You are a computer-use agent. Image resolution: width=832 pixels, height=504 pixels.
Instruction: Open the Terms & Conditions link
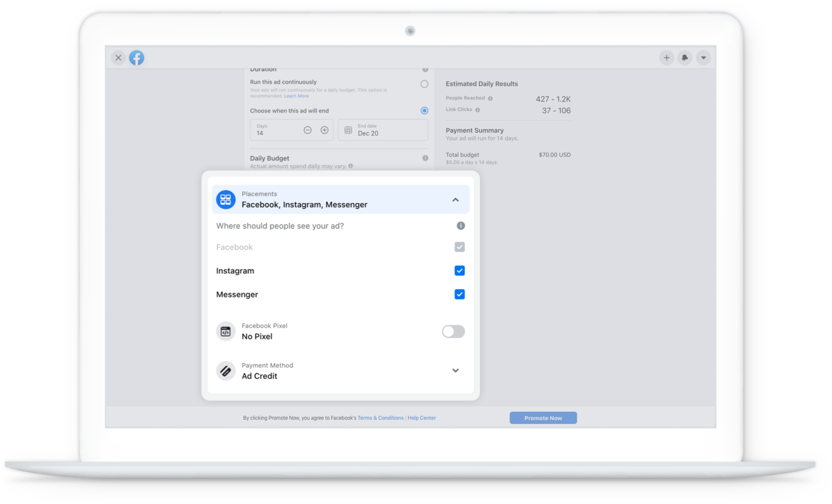[x=381, y=418]
